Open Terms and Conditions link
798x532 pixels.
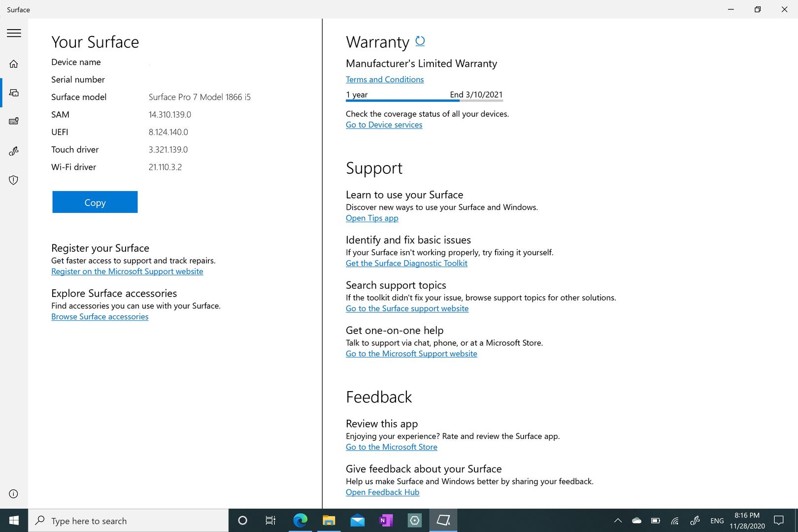click(385, 79)
